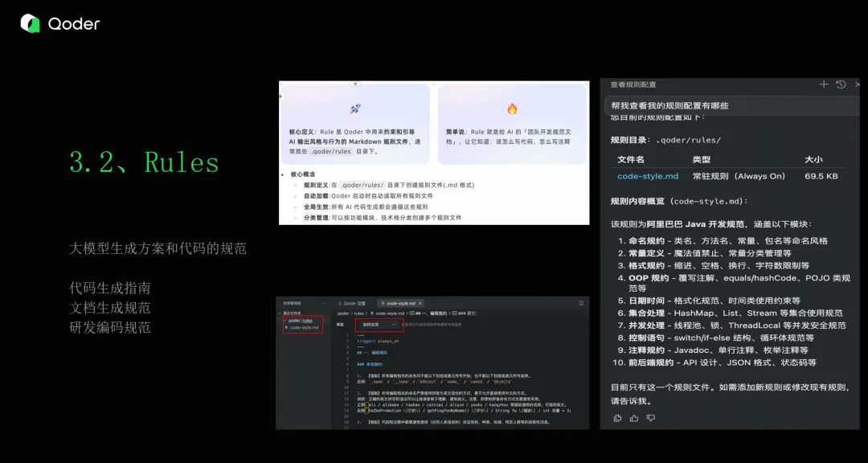The image size is (868, 463).
Task: Collapse the explorer root folder chevron
Action: point(280,313)
